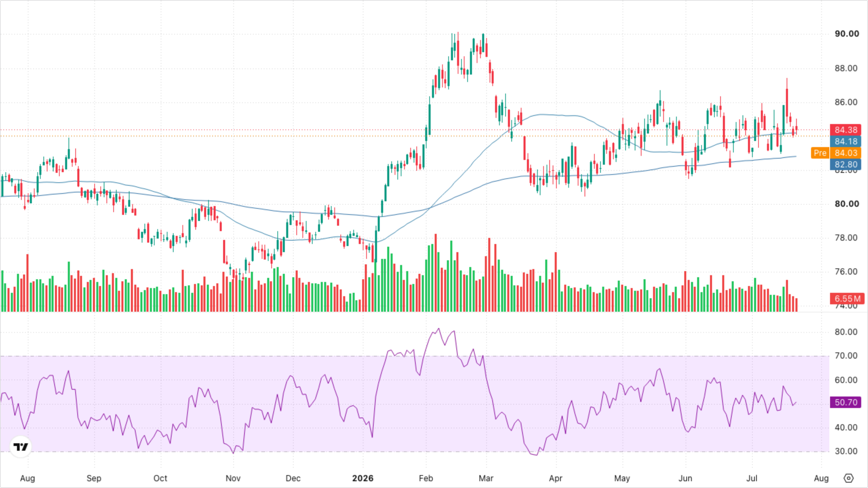Viewport: 868px width, 488px height.
Task: Click the 30.00 RSI oversold level label
Action: click(846, 451)
